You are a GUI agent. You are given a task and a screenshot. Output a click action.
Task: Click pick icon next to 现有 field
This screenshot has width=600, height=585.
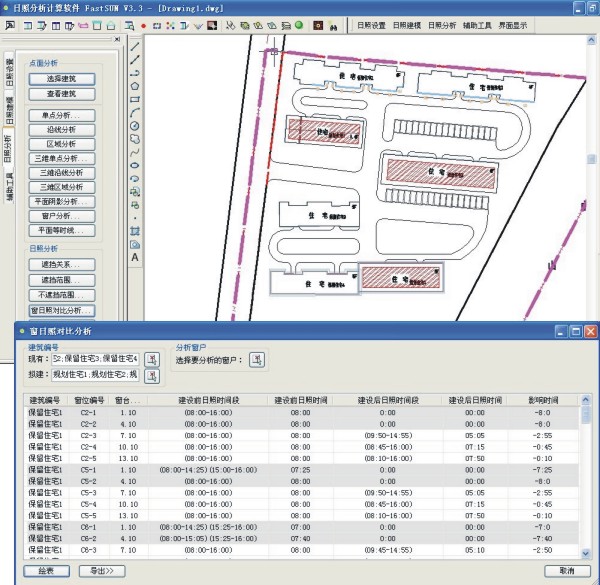pos(152,359)
